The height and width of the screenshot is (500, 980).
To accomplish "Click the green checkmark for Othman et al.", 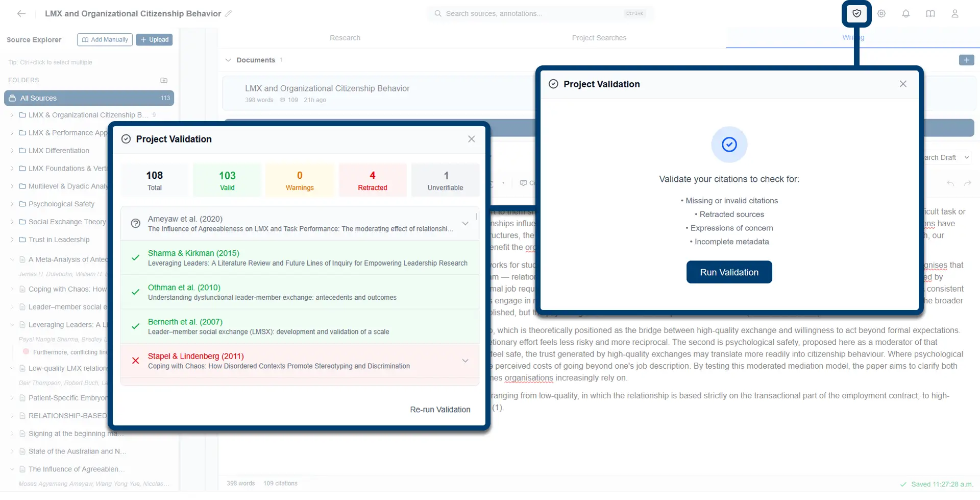I will (x=135, y=292).
